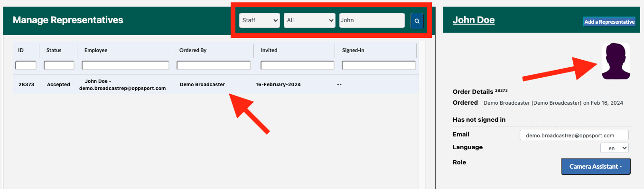
Task: Sort by the Signed-in column header
Action: pos(353,50)
